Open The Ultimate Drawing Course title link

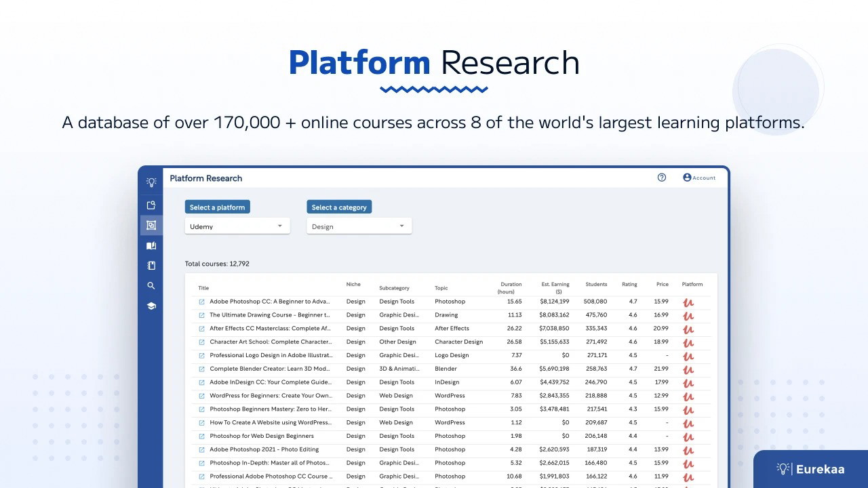coord(270,315)
